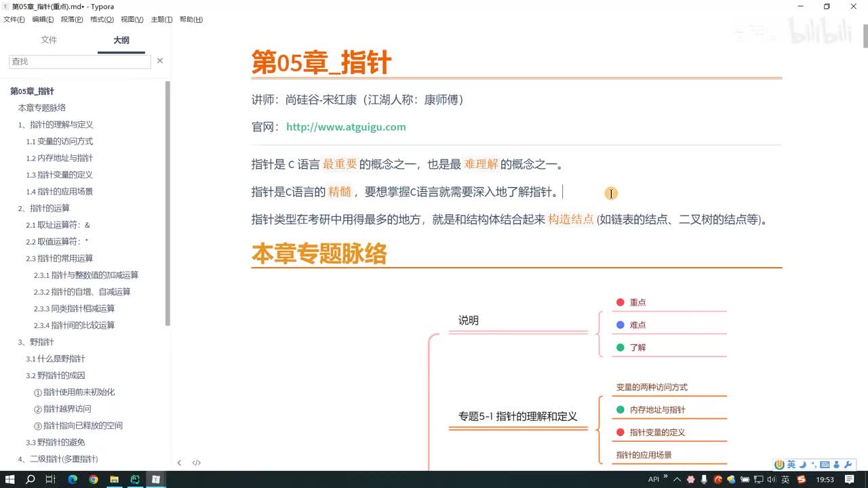The image size is (868, 488).
Task: Open the Sogou S tray icon
Action: (803, 479)
